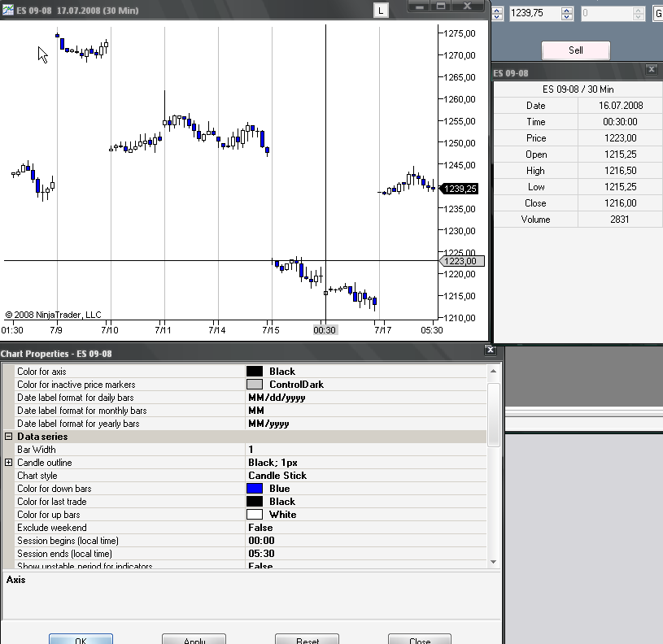
Task: Click the White swatch for up bars
Action: (x=255, y=515)
